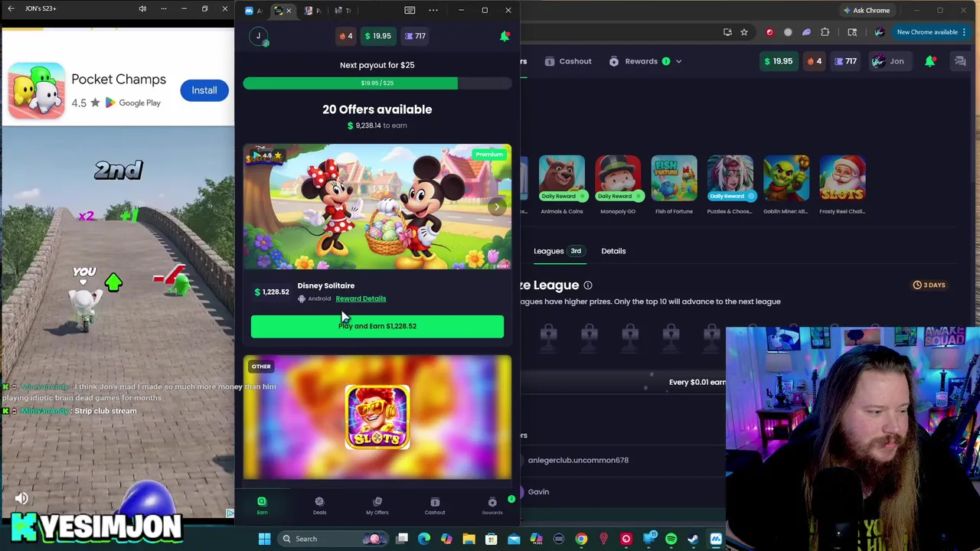Open Goblin Miner game tile
This screenshot has width=980, height=551.
coord(786,178)
